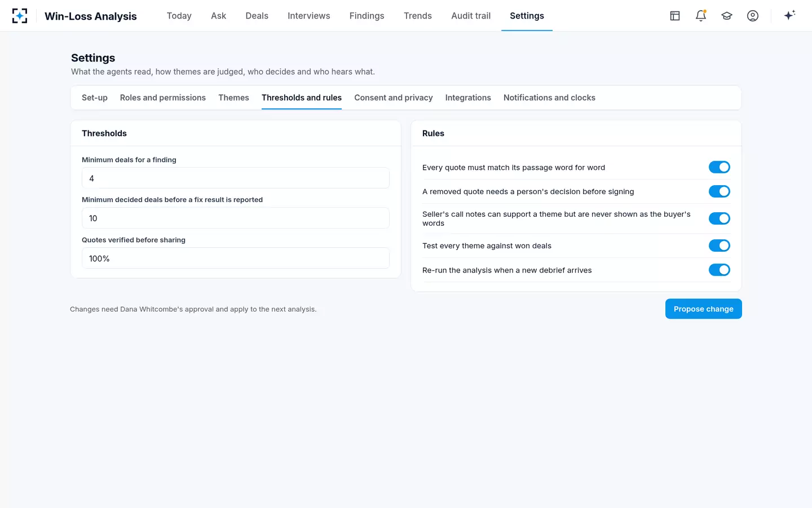Open the user account profile icon
812x508 pixels.
pyautogui.click(x=753, y=16)
